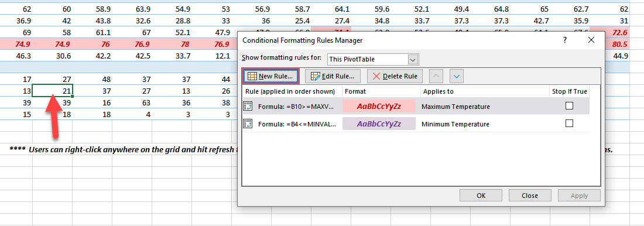
Task: Select the cell with value 32.6
Action: coord(132,20)
